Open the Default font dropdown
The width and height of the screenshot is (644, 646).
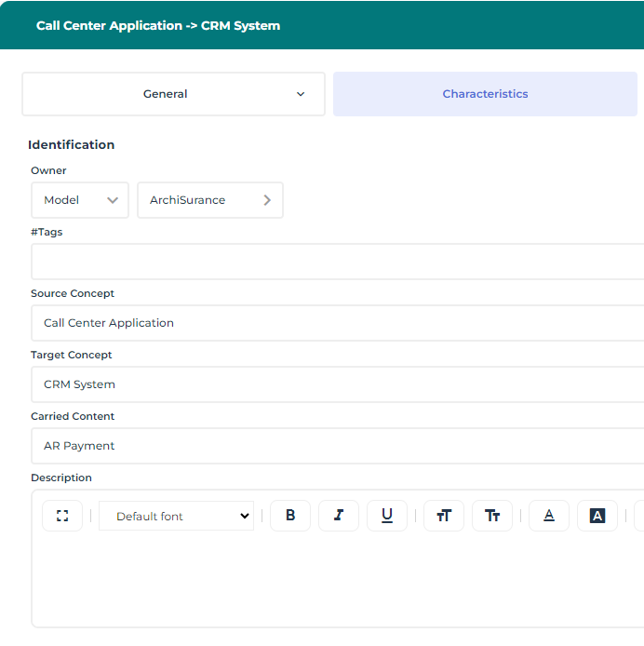pos(176,516)
